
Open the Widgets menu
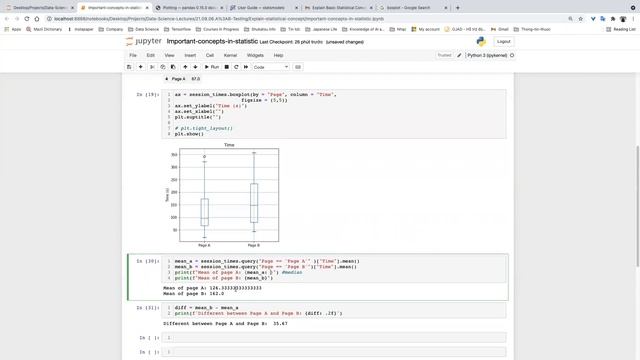[x=255, y=55]
